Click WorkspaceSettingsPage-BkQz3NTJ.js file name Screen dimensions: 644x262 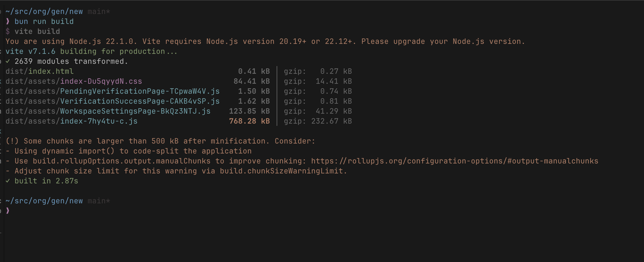coord(135,111)
